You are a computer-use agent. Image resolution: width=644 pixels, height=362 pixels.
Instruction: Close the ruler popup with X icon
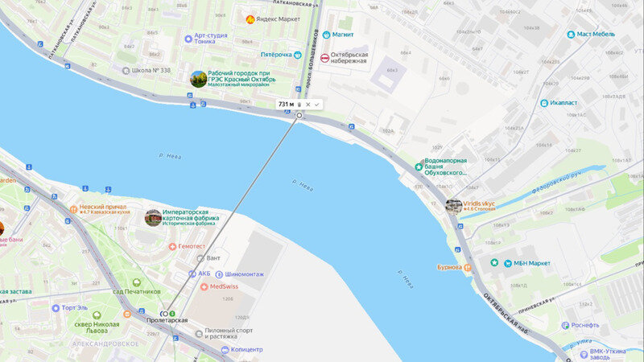point(308,105)
